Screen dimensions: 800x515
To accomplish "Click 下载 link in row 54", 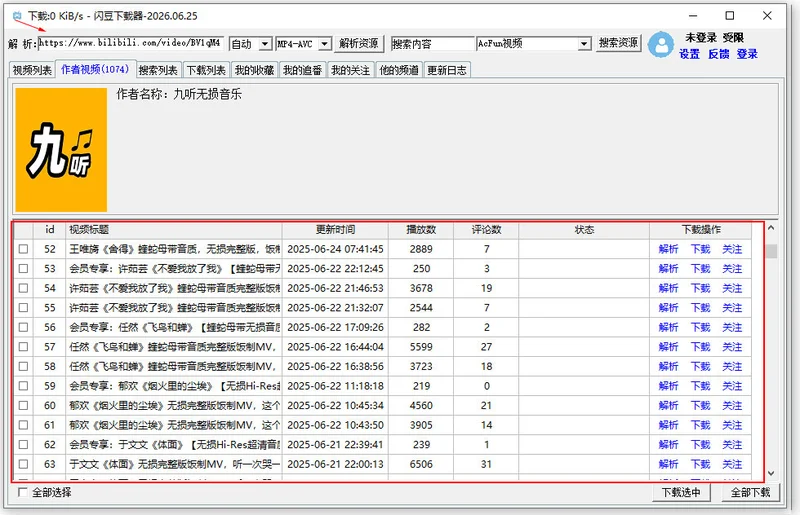I will 701,288.
